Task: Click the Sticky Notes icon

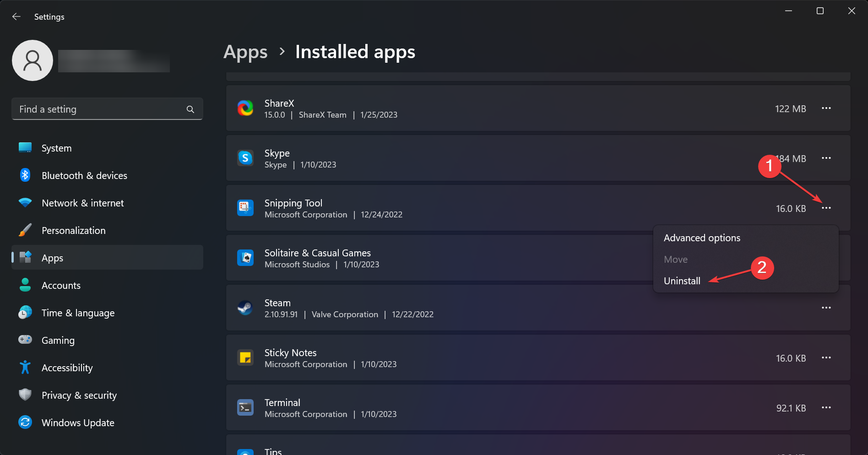Action: pyautogui.click(x=245, y=357)
